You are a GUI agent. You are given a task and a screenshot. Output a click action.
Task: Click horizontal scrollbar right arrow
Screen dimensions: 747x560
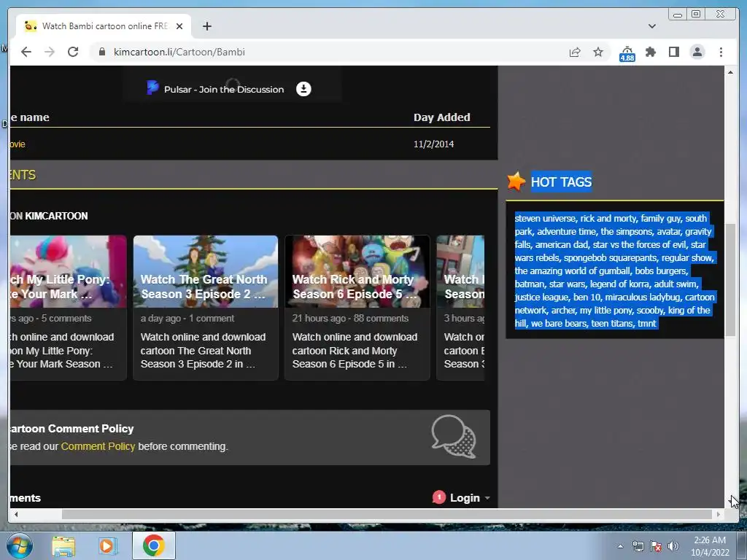[x=718, y=514]
